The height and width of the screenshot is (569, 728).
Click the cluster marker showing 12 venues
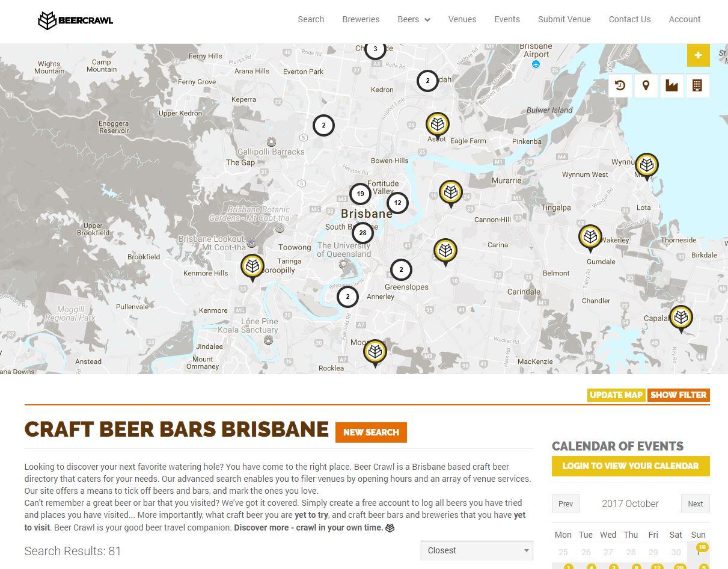click(x=397, y=203)
